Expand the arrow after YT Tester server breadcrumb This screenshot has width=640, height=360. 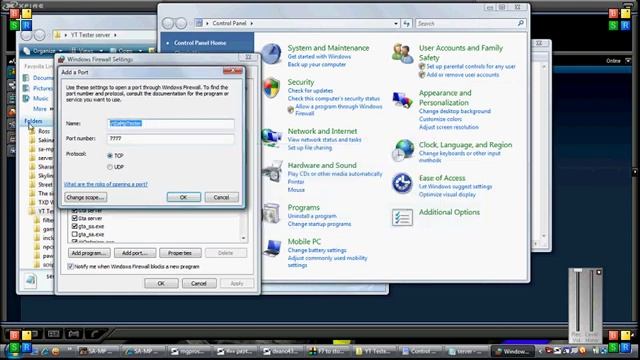[x=116, y=35]
